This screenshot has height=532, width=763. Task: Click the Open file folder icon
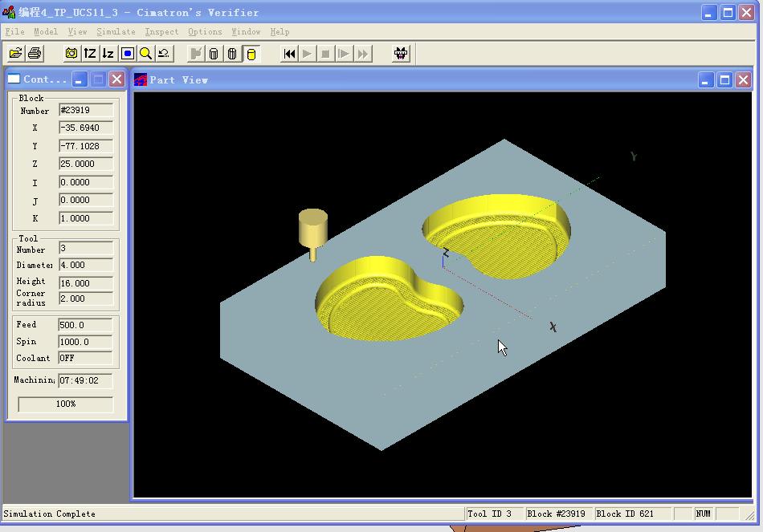point(15,54)
